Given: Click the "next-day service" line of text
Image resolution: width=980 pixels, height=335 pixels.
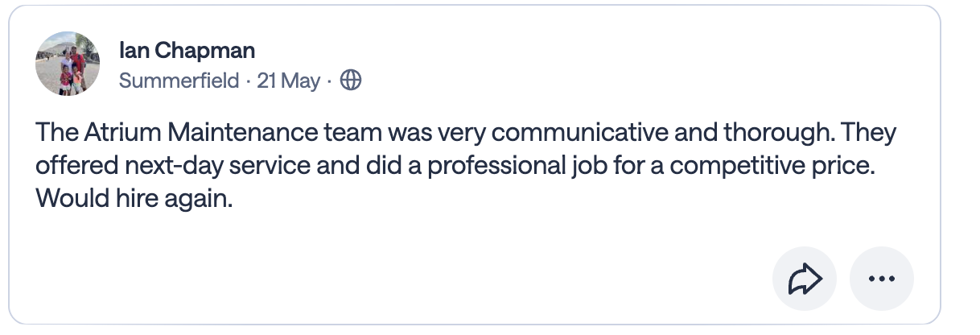Looking at the screenshot, I should [x=466, y=165].
